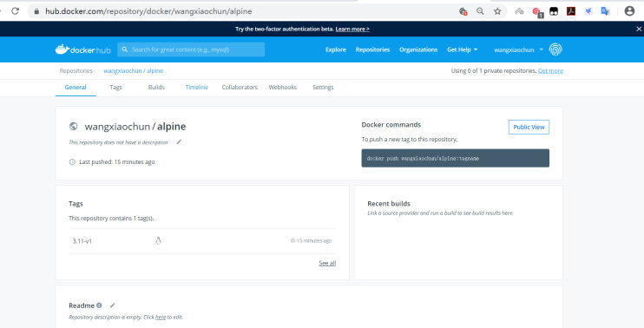The image size is (644, 328).
Task: Expand the Get Help dropdown
Action: point(463,49)
